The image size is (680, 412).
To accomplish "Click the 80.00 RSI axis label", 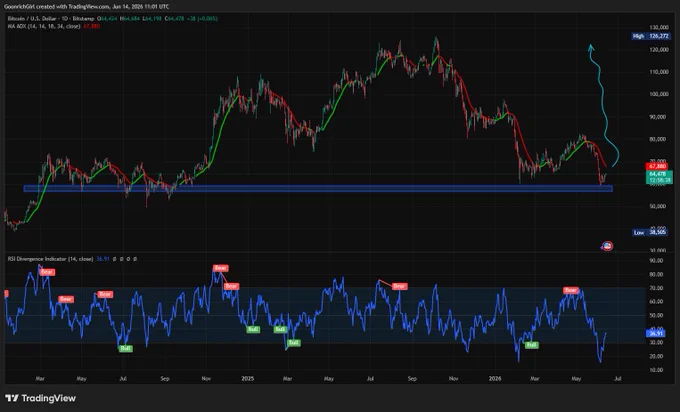I will 656,275.
